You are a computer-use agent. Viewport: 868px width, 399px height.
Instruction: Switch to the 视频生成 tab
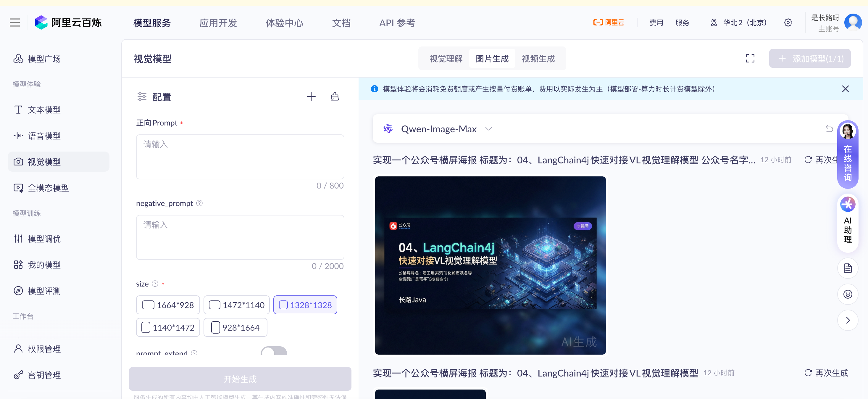click(x=538, y=59)
